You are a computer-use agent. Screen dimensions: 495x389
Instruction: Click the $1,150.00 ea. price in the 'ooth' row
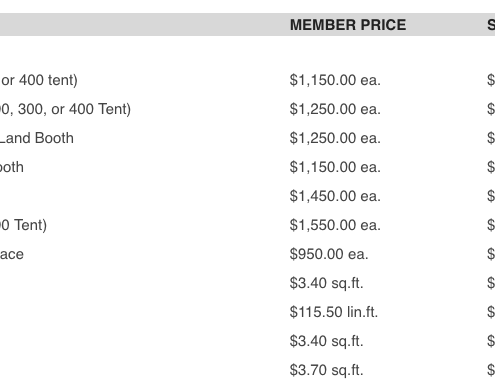point(335,167)
